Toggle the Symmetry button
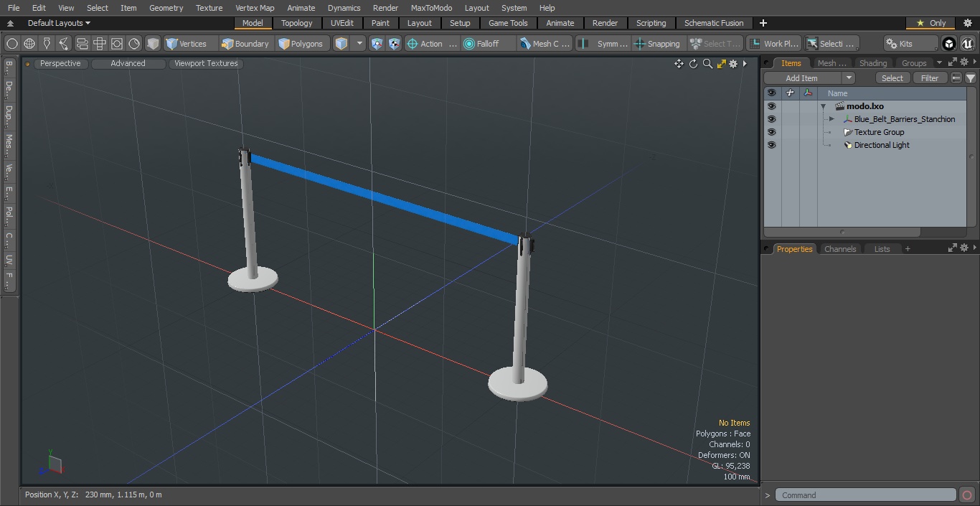The height and width of the screenshot is (506, 980). pyautogui.click(x=603, y=44)
